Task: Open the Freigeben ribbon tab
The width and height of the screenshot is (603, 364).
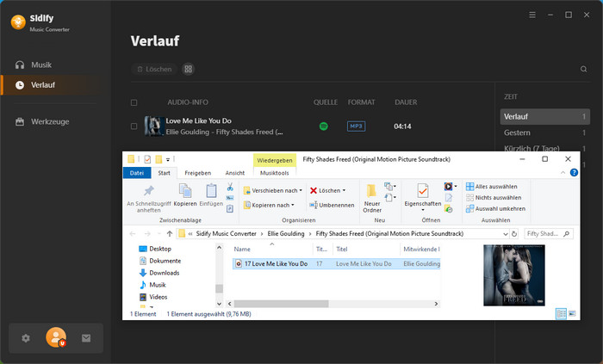Action: (197, 173)
